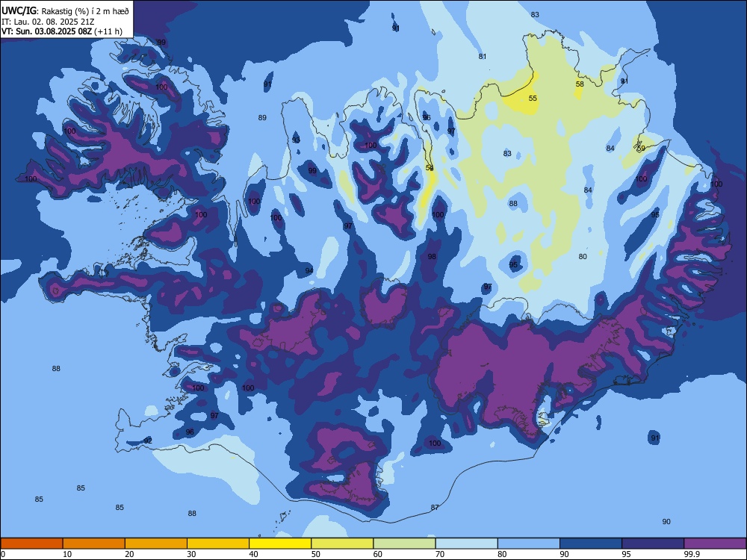Click the pale yellow 50–60 legend swatch

[x=342, y=544]
